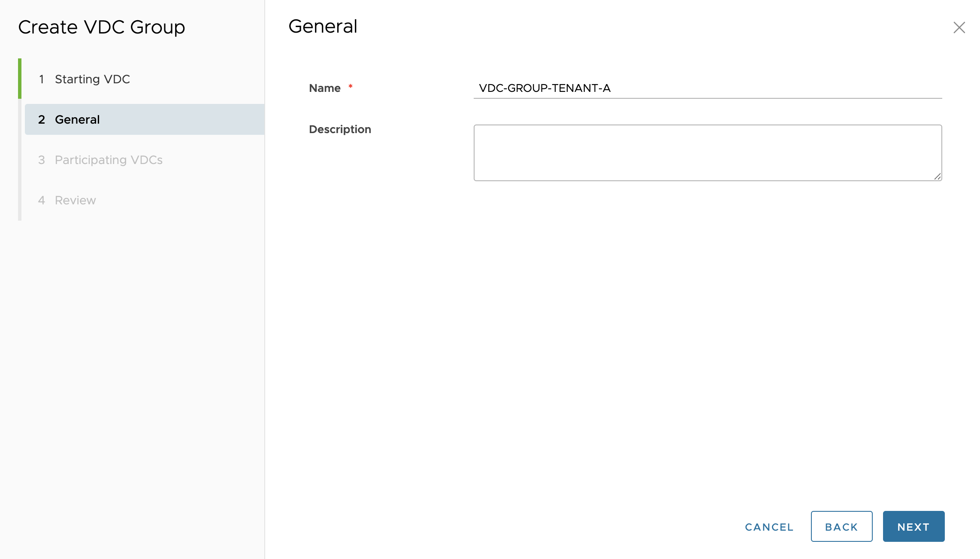
Task: Click the BACK button
Action: (x=841, y=526)
